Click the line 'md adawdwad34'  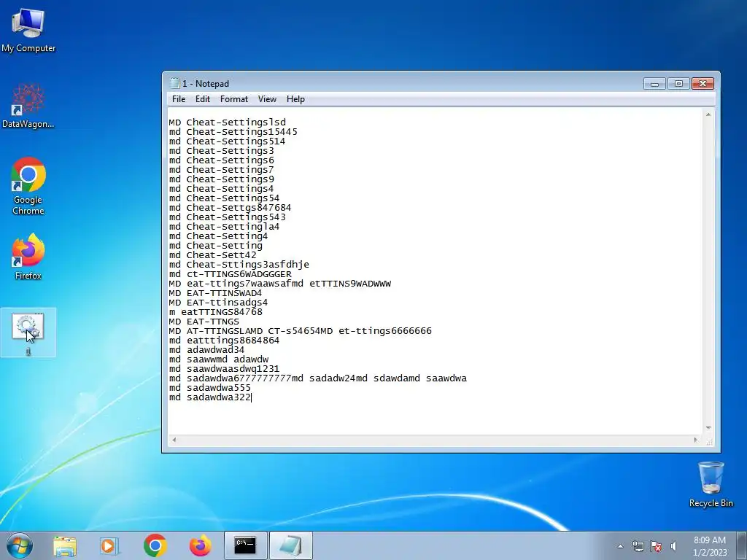tap(206, 350)
